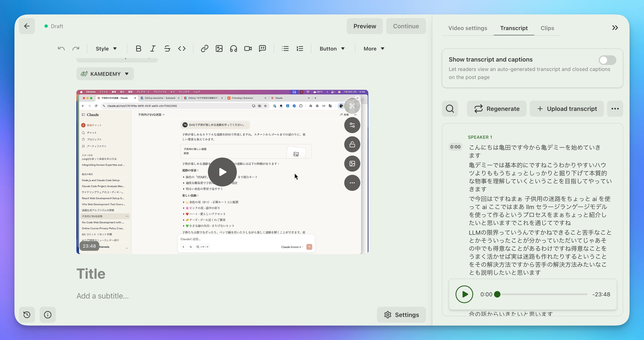Click the Bold formatting icon
644x340 pixels.
tap(139, 49)
